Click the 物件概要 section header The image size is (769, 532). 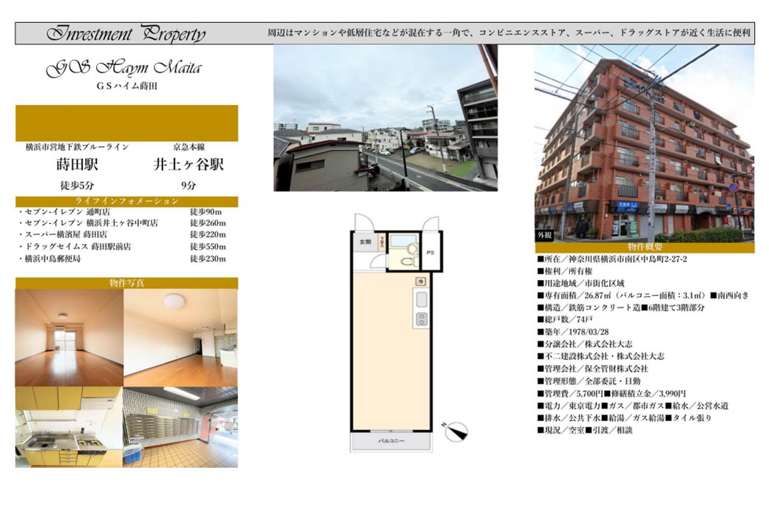pyautogui.click(x=644, y=248)
